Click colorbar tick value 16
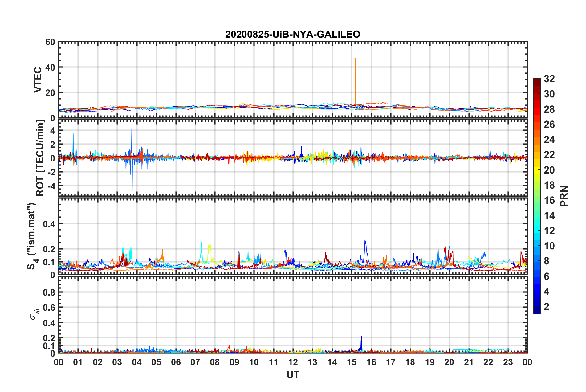This screenshot has height=392, width=586. [549, 200]
